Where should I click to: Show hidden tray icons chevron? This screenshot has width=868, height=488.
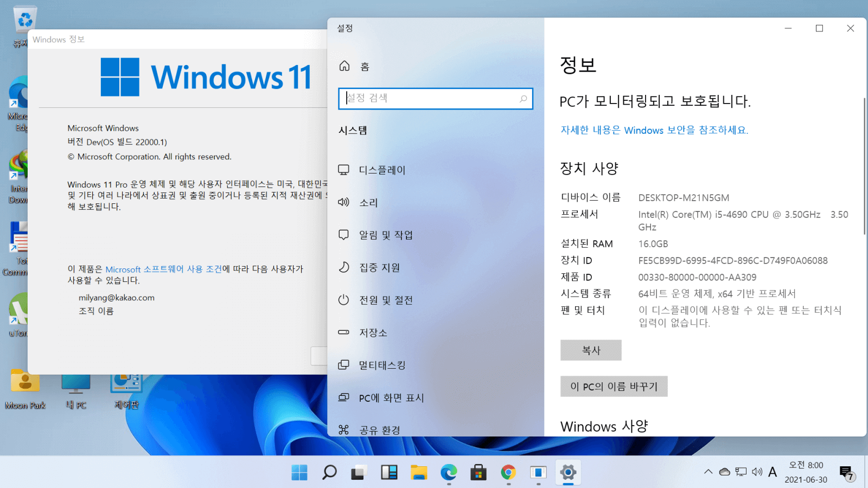click(709, 472)
